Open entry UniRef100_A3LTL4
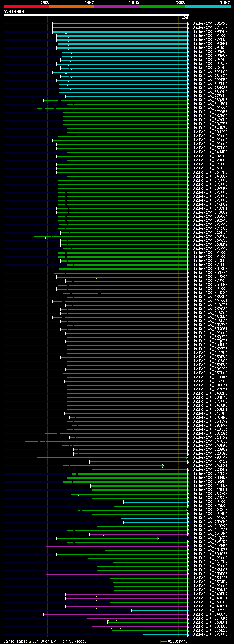 pos(210,562)
